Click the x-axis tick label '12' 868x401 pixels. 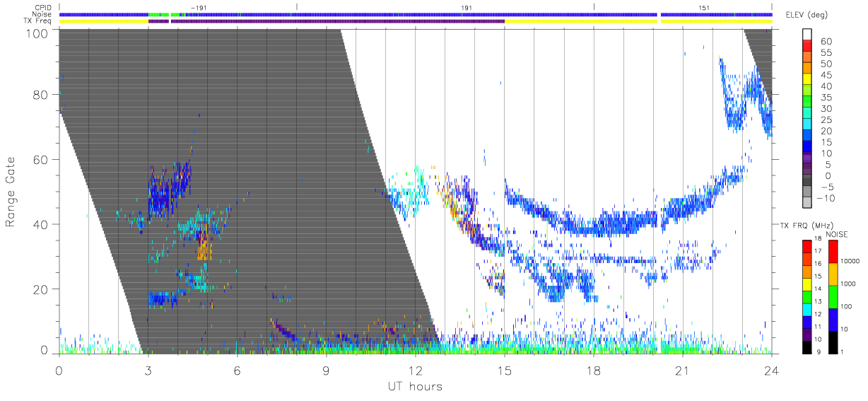tap(415, 370)
